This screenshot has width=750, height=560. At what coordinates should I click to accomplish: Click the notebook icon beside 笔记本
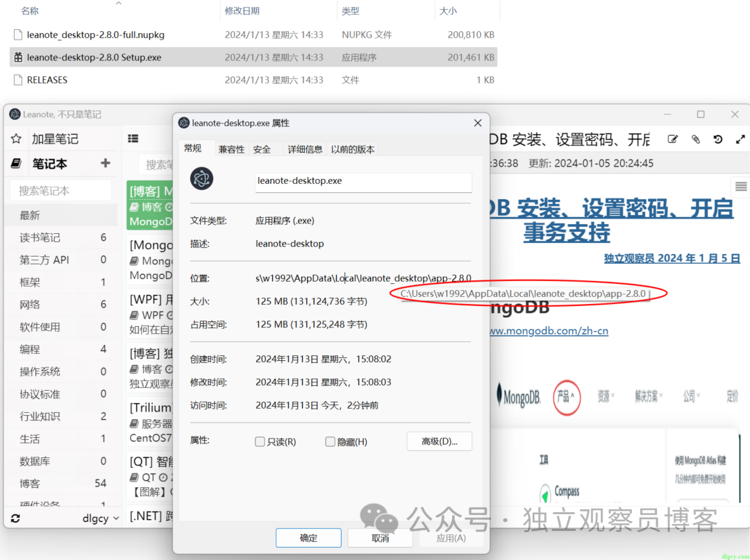coord(16,164)
